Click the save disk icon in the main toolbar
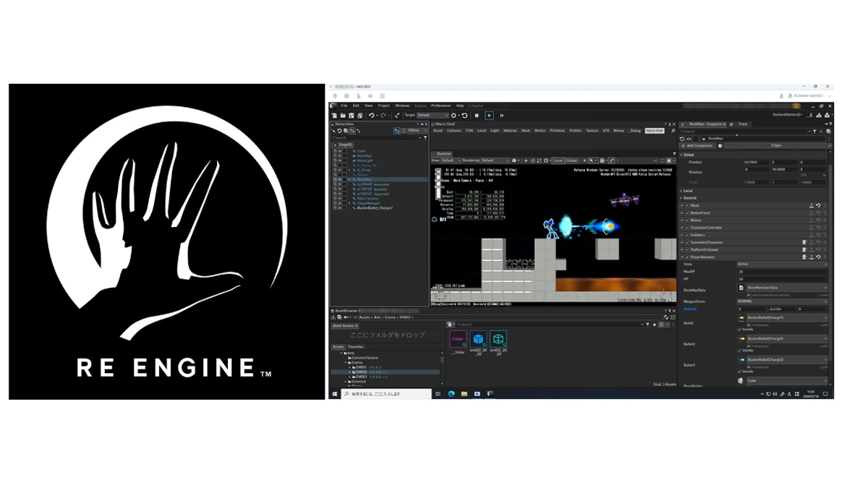The width and height of the screenshot is (868, 488). pyautogui.click(x=352, y=116)
